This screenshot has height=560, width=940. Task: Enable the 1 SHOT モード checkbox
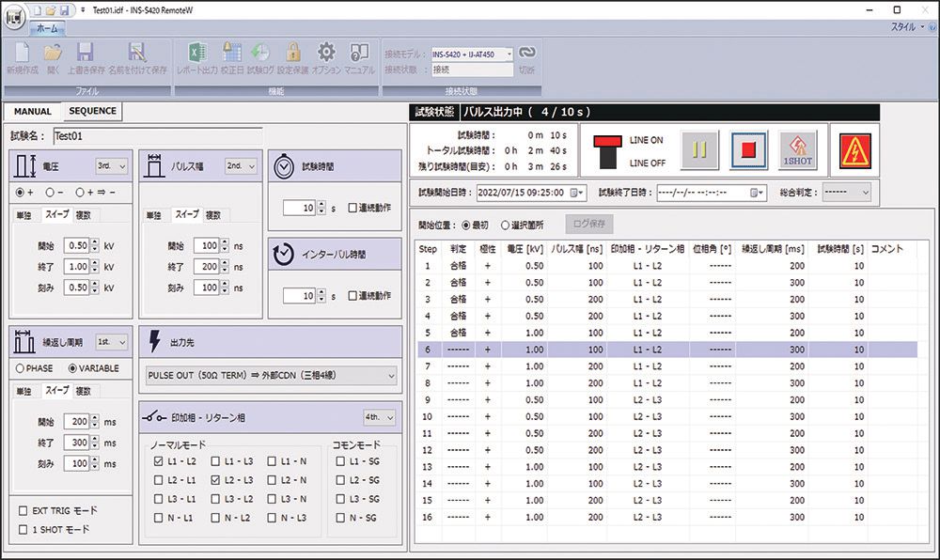tap(23, 529)
